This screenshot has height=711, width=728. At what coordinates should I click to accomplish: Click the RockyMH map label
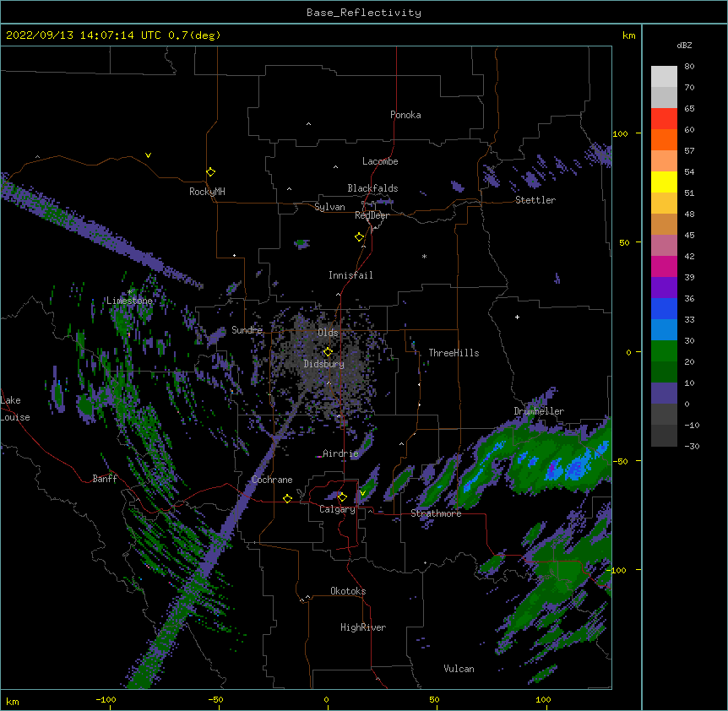coord(207,192)
